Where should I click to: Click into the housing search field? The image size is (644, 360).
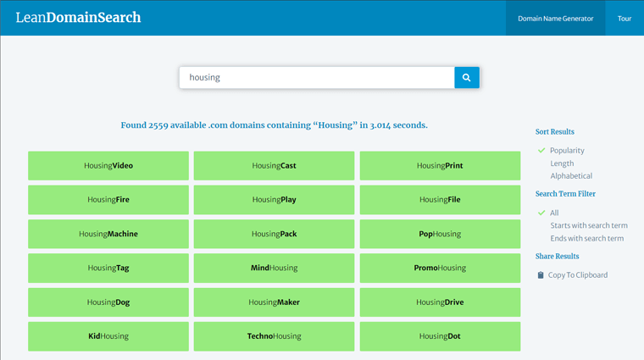point(316,77)
